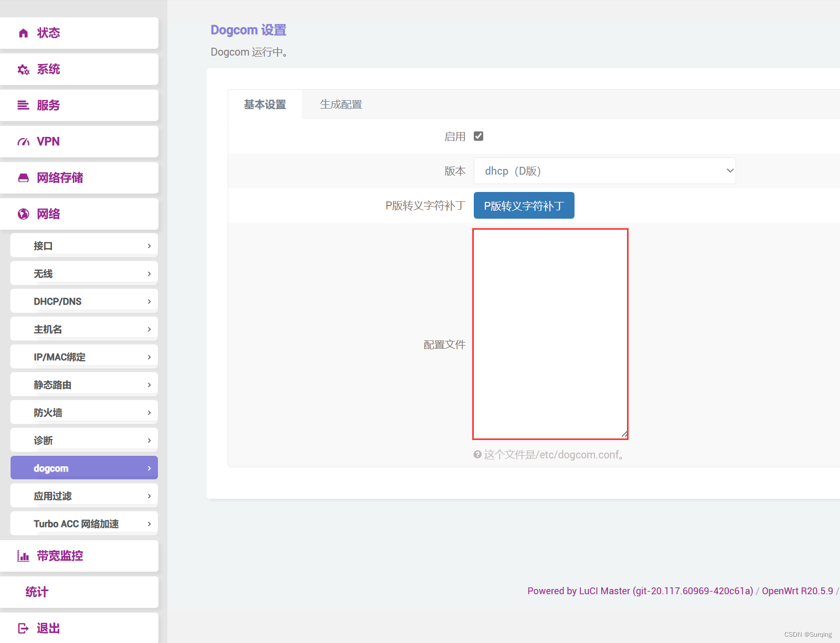Expand the 防火墙 submenu chevron
The width and height of the screenshot is (840, 643).
point(150,412)
